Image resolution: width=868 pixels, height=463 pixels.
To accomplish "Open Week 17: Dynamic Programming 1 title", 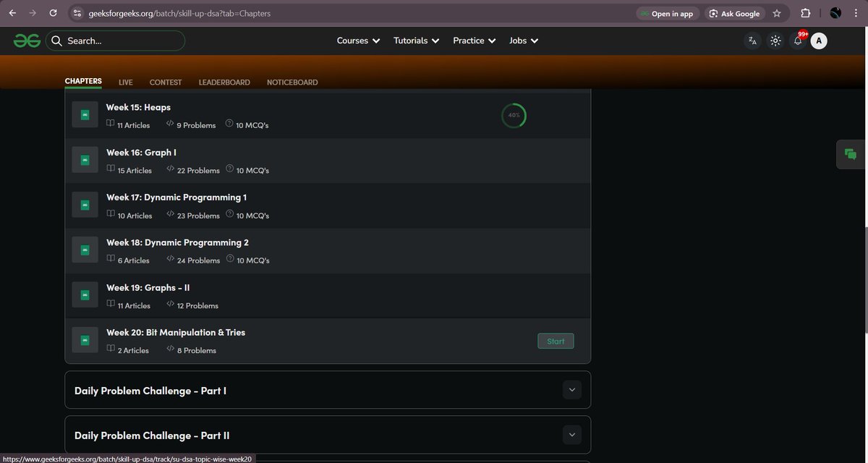I will (x=176, y=197).
